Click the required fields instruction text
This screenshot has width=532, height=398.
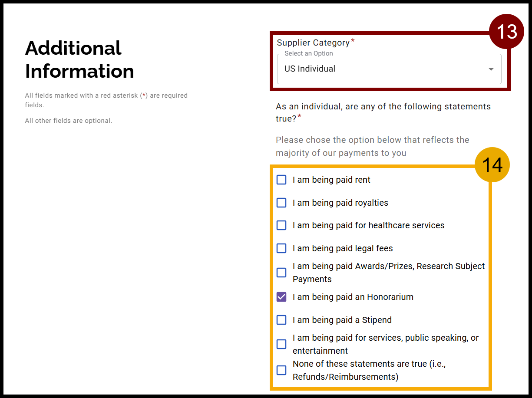pos(106,100)
